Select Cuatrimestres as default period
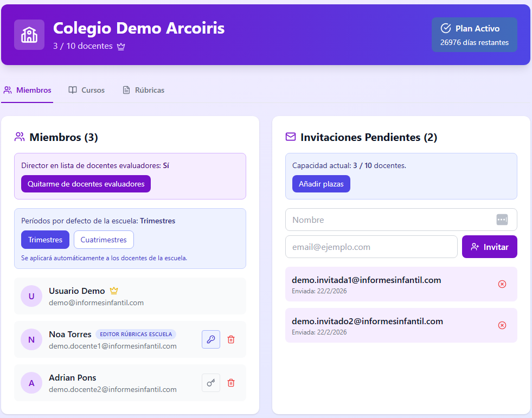This screenshot has height=418, width=532. (104, 239)
